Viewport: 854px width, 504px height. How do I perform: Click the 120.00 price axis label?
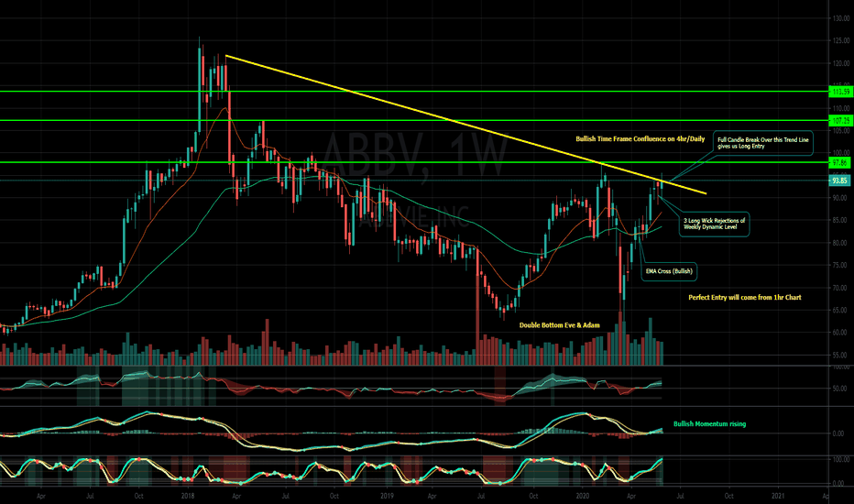point(841,64)
